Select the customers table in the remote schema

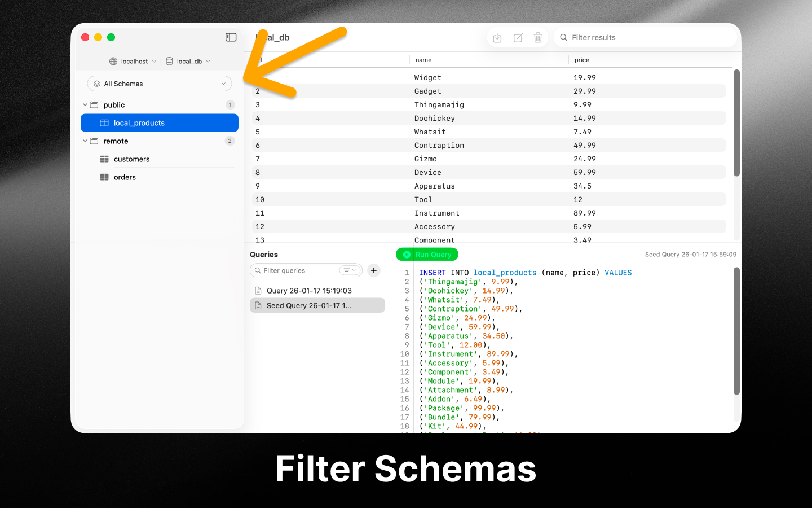pos(132,159)
